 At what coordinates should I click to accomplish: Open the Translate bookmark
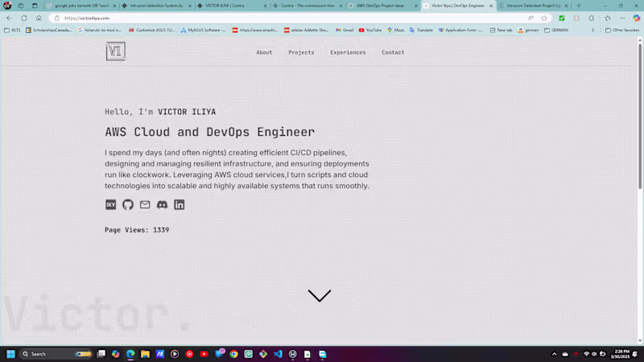[x=421, y=30]
